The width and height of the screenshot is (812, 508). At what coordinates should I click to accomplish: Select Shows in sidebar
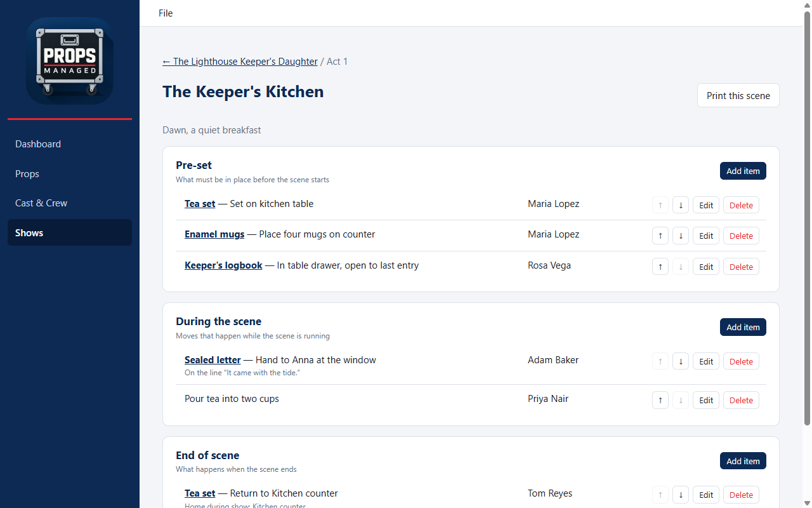point(70,233)
